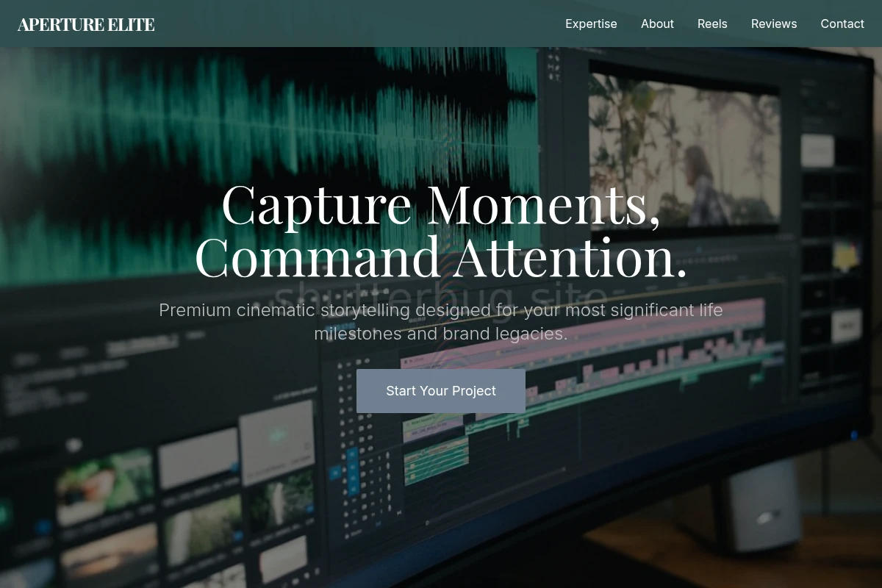Jump to the Reviews section

tap(774, 24)
